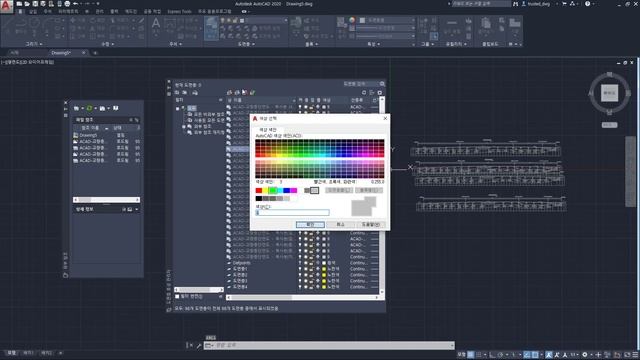Image resolution: width=640 pixels, height=360 pixels.
Task: Add a new drawing tab with plus button
Action: [x=95, y=53]
